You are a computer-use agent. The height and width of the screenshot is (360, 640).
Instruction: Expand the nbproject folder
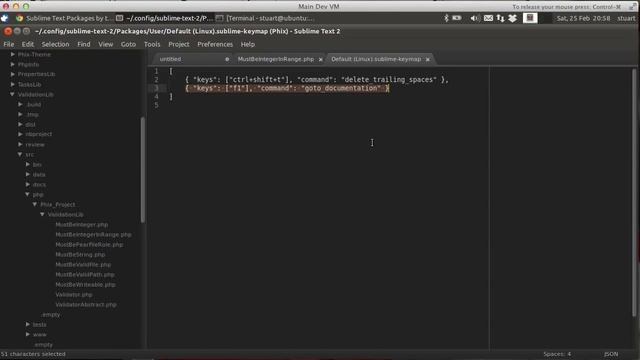click(20, 134)
